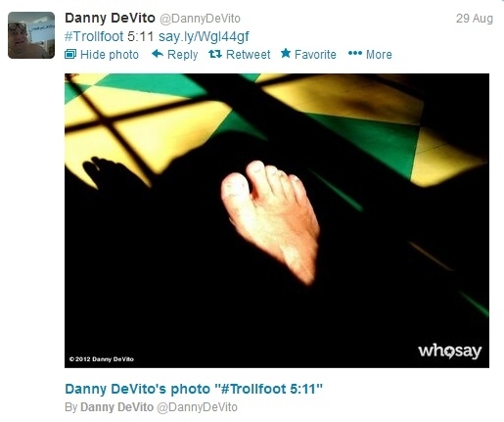This screenshot has height=422, width=504.
Task: Open the 29 Aug timestamp link
Action: [475, 19]
